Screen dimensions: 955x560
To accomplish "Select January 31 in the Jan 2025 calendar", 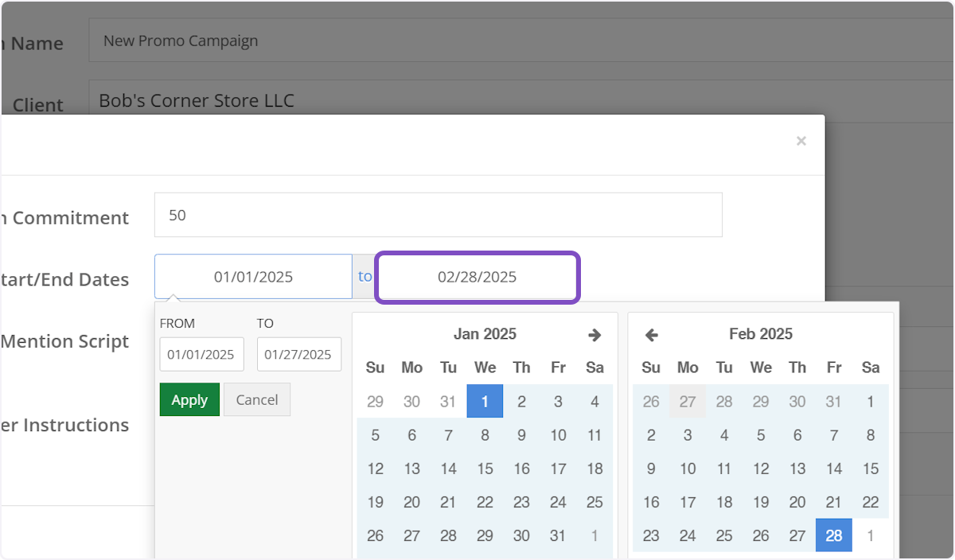I will coord(558,535).
